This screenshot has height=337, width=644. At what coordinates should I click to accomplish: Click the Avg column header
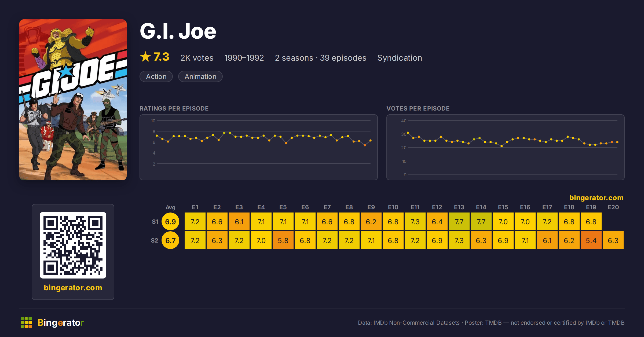(170, 207)
